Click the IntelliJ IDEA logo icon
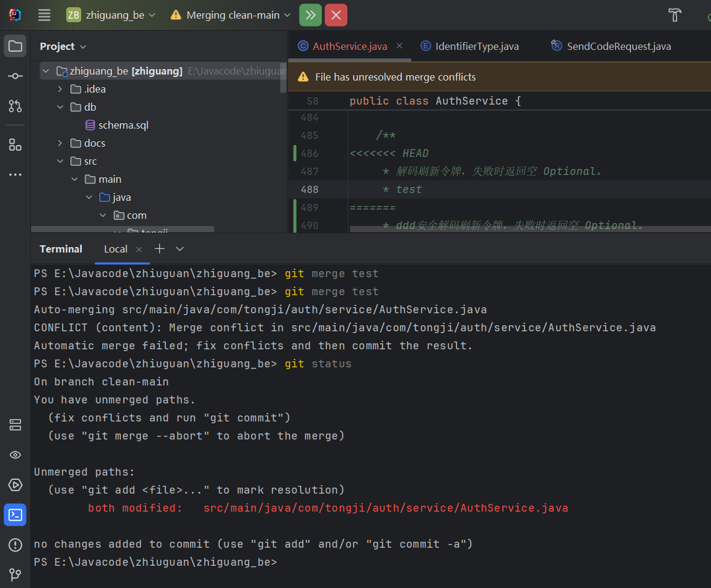Screen dimensions: 711x588 tap(15, 15)
